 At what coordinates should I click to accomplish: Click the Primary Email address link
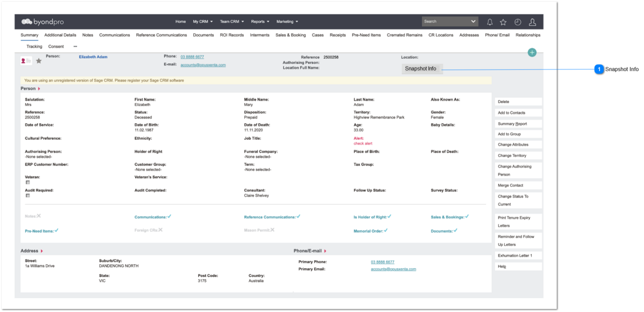(x=394, y=269)
